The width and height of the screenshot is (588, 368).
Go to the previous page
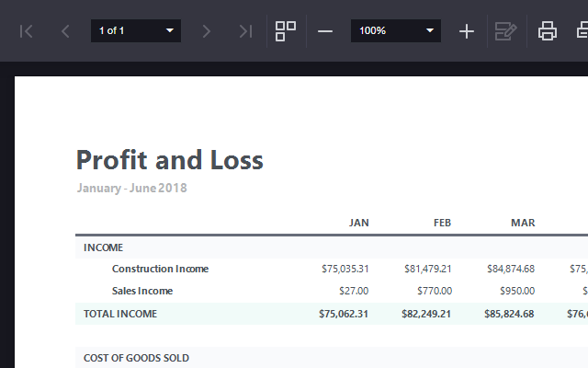click(65, 31)
